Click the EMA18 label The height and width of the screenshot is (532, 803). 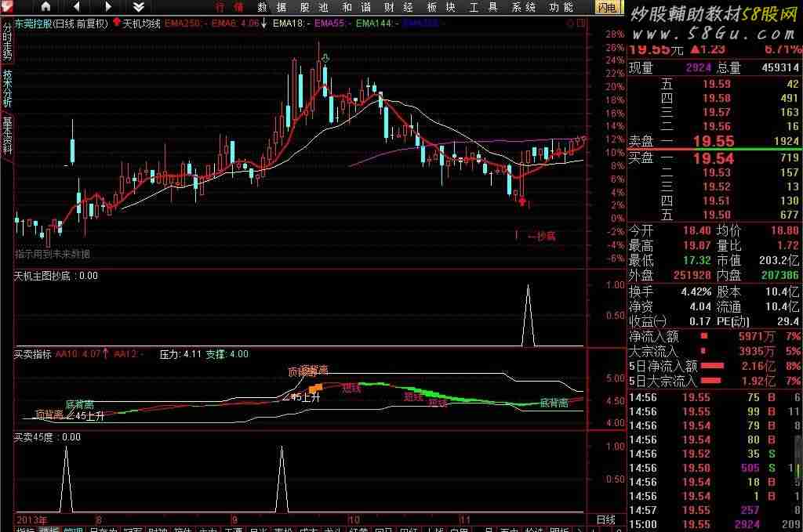pos(292,24)
